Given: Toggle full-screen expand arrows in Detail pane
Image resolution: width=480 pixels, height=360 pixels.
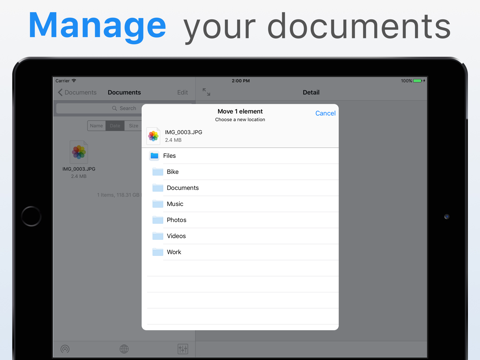Looking at the screenshot, I should coord(206,92).
